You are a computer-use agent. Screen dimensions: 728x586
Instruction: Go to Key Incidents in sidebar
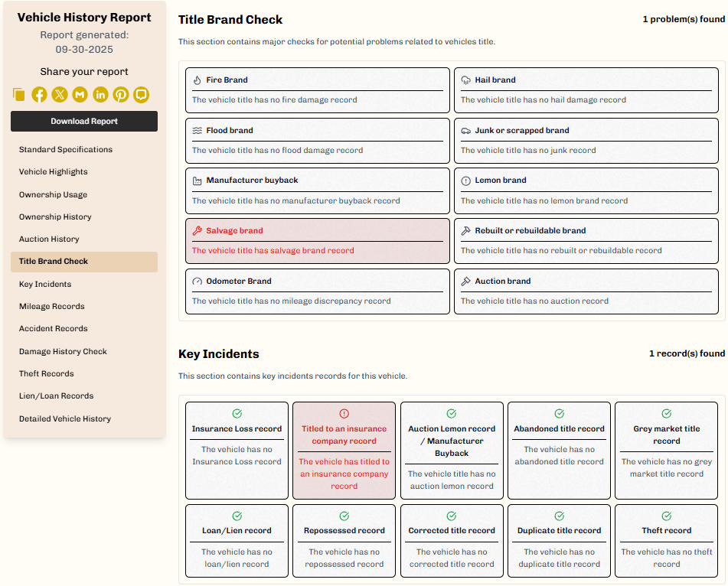tap(45, 284)
